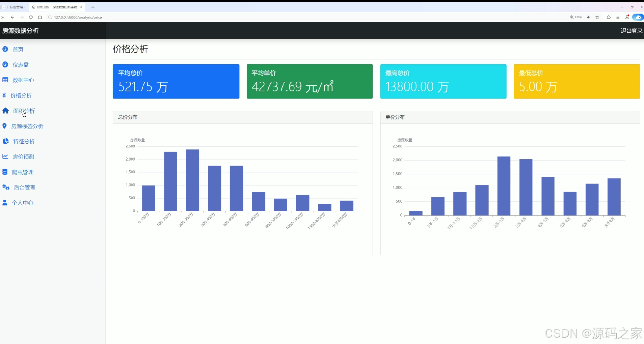
Task: Click the 5千-1万 bar in 单价分布 chart
Action: (438, 206)
